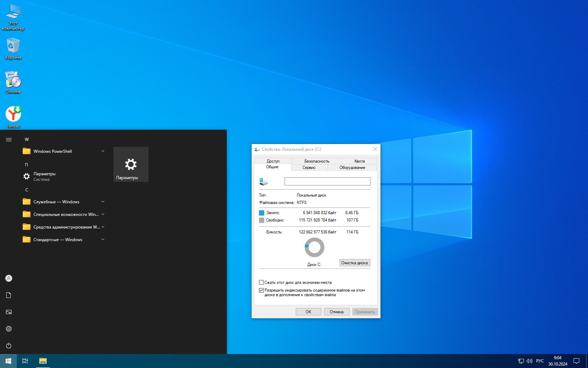Image resolution: width=588 pixels, height=368 pixels.
Task: Click the Task View taskbar icon
Action: (25, 361)
